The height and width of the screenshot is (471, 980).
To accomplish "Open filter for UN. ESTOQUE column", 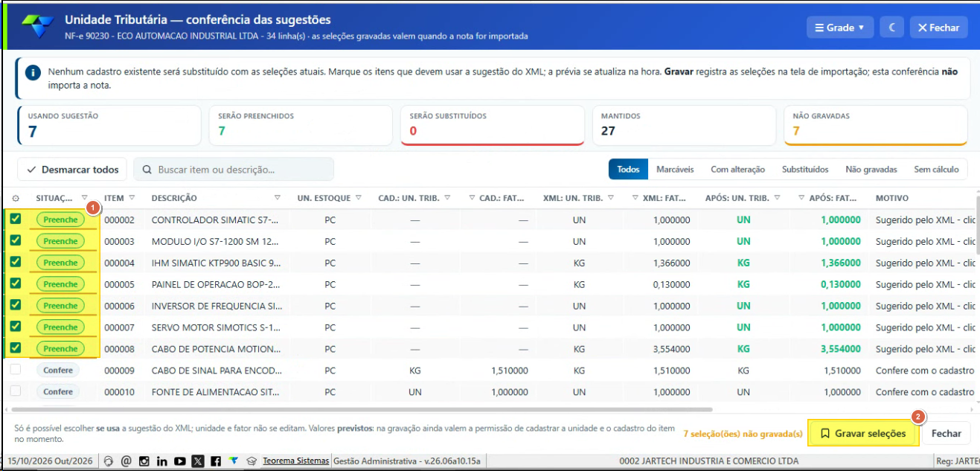I will click(358, 198).
